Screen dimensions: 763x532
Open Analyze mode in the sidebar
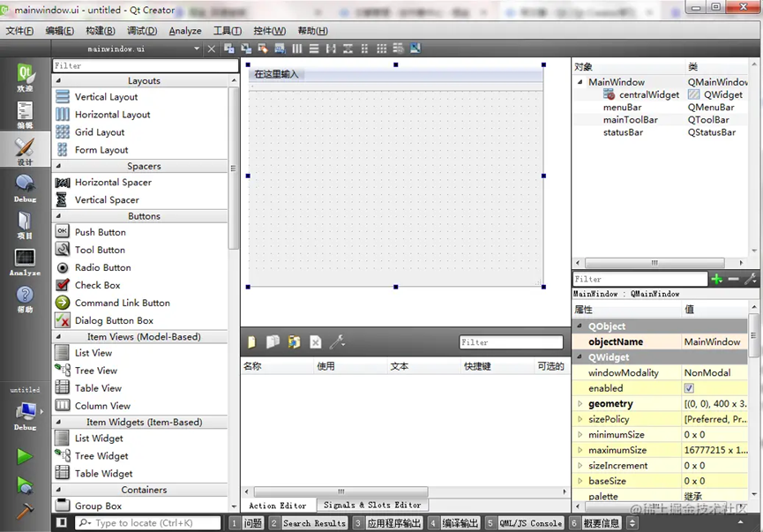click(25, 262)
